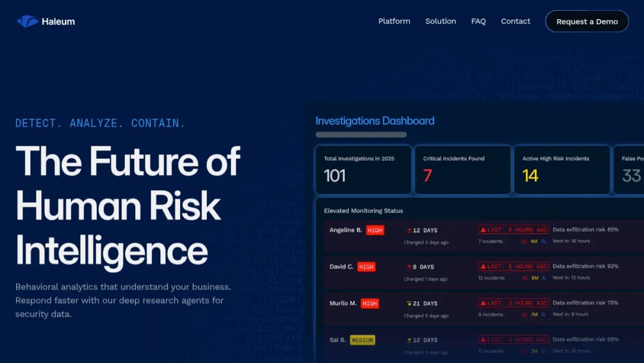The width and height of the screenshot is (644, 363).
Task: Go to the FAQ link
Action: click(x=478, y=21)
